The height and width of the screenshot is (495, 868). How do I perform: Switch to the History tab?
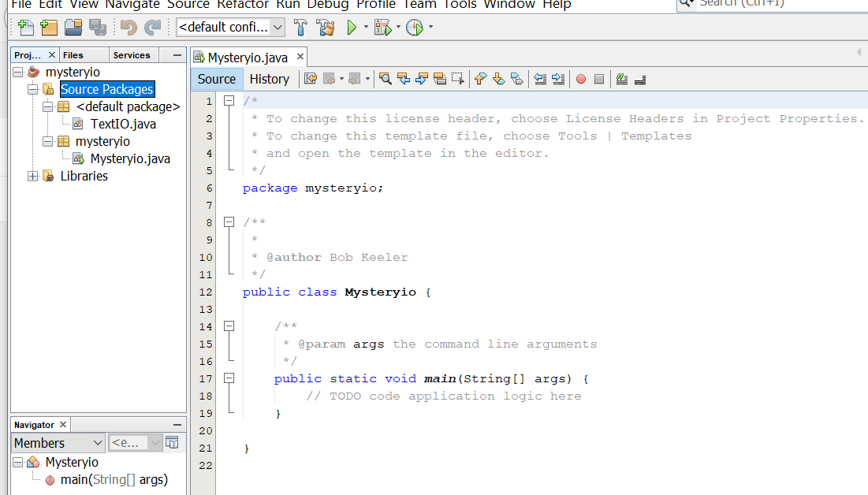tap(270, 79)
